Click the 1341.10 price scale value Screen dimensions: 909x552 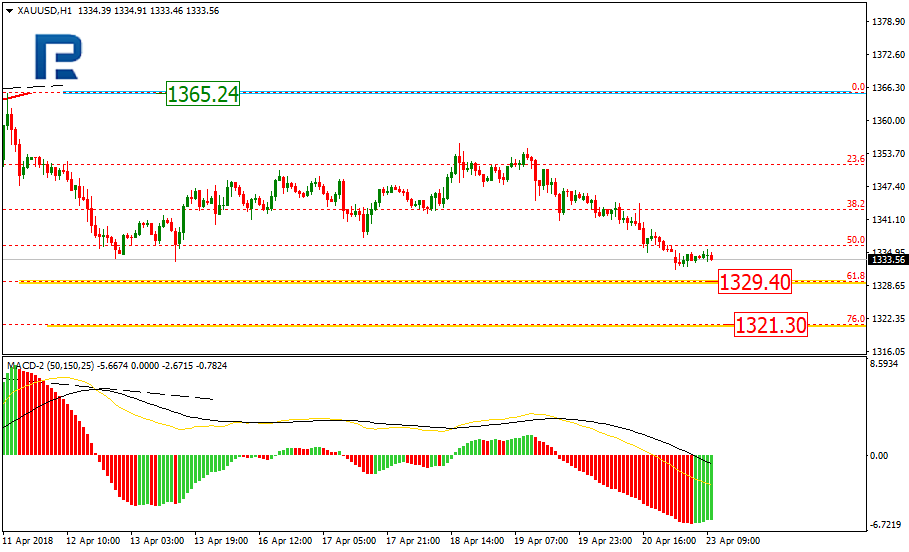point(888,219)
